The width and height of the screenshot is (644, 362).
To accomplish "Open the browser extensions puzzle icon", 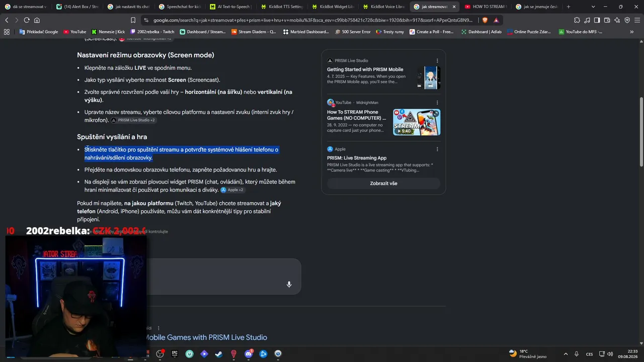I will pos(577,20).
